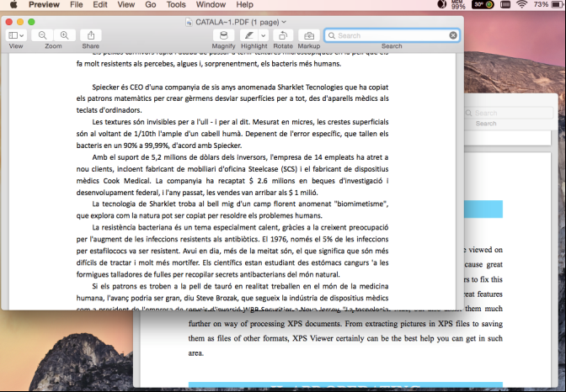Click the Search field in background window
566x392 pixels.
(509, 113)
